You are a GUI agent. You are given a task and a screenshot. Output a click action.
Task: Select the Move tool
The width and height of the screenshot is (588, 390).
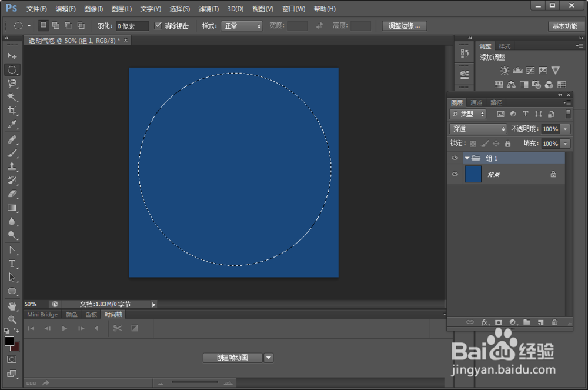12,56
